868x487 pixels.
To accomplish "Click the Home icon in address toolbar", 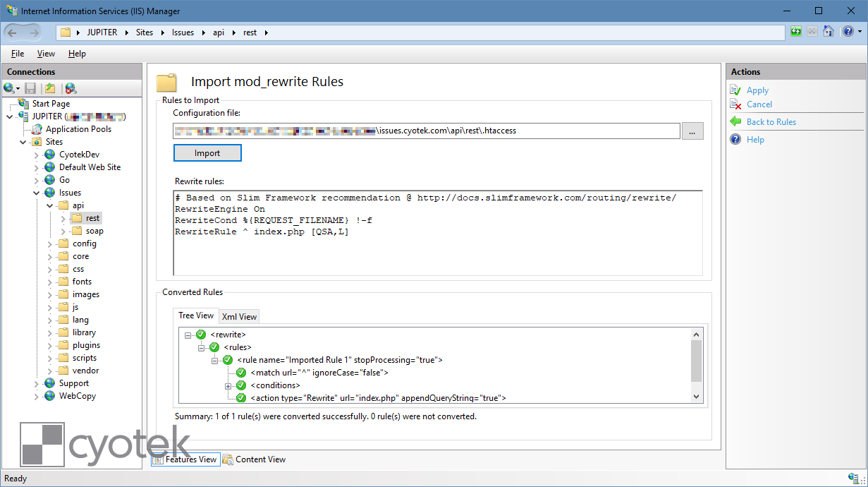I will [829, 32].
